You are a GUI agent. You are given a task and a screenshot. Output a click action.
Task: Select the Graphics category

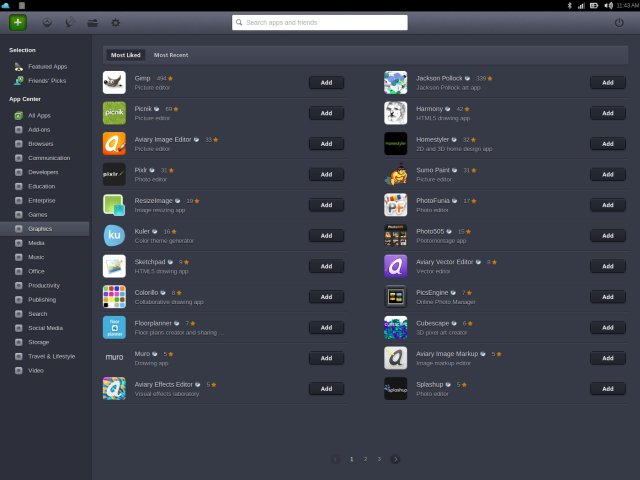tap(45, 229)
